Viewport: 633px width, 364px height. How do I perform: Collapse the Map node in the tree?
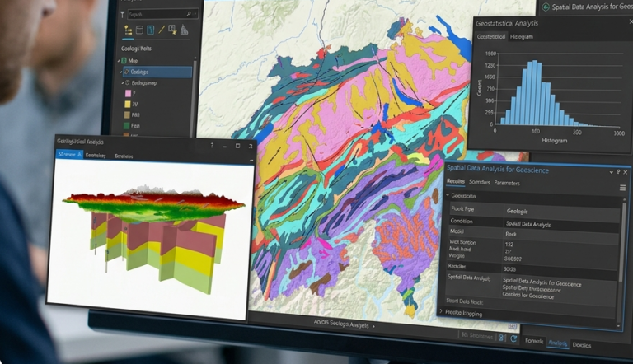(119, 61)
